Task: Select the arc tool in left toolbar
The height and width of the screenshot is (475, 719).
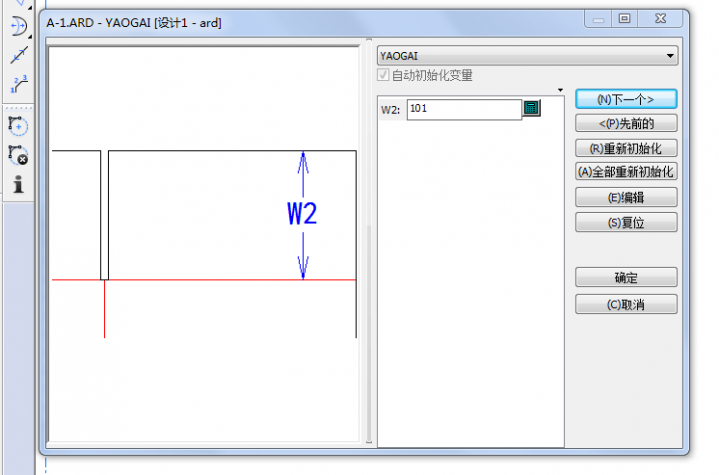Action: pos(18,27)
